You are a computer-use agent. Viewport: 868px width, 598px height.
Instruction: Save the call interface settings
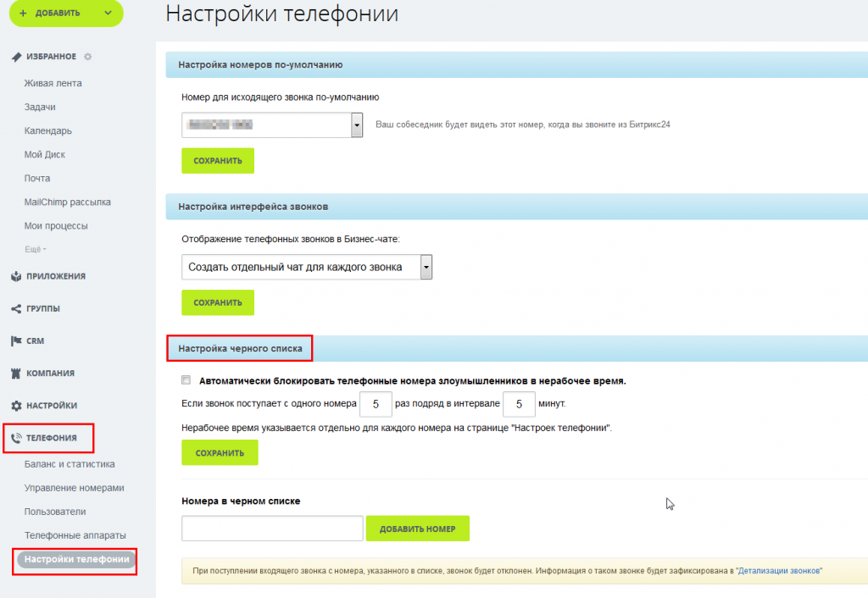click(x=218, y=302)
